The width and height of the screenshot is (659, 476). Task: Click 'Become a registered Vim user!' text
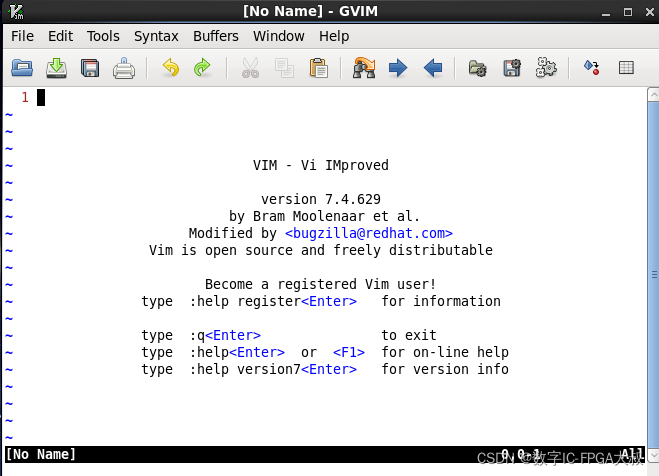point(321,284)
